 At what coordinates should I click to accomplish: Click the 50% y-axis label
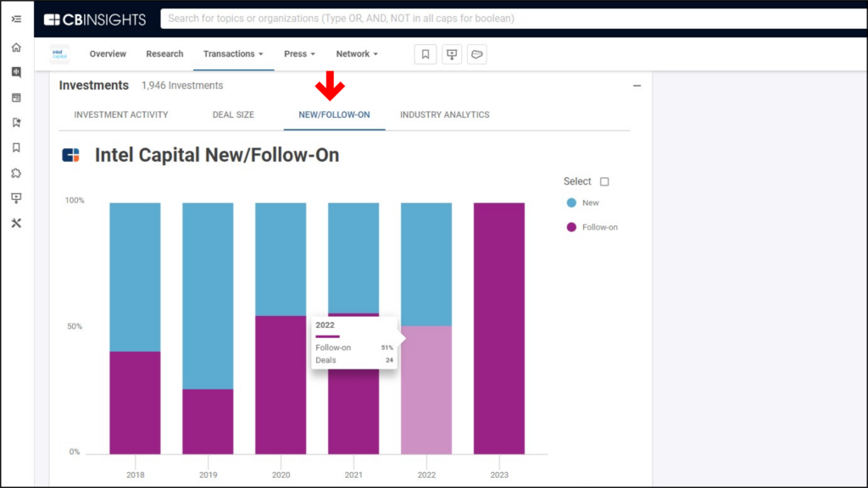75,326
